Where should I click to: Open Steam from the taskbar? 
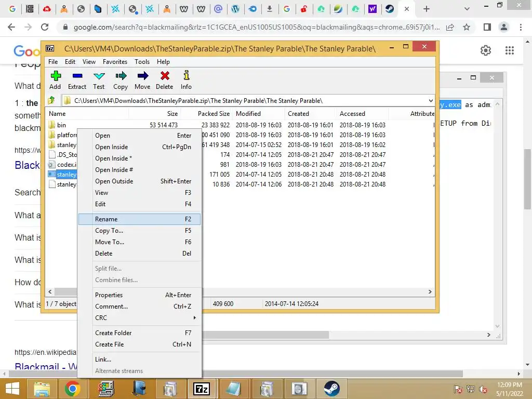[x=331, y=389]
